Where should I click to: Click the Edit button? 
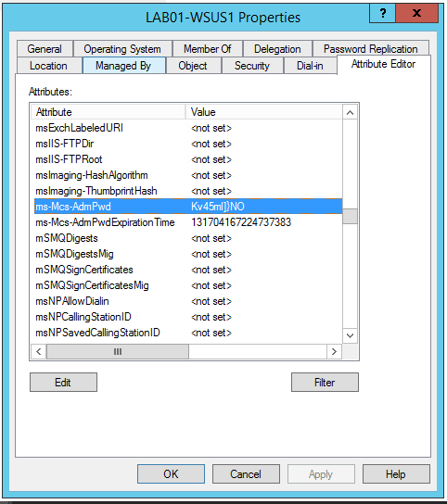63,383
